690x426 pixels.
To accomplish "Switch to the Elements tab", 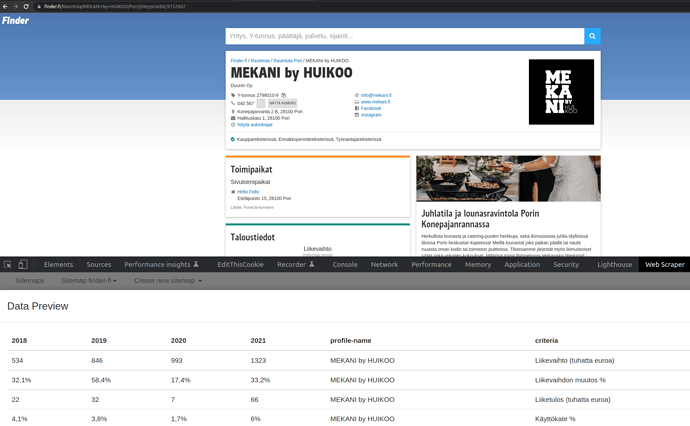I will pos(58,264).
